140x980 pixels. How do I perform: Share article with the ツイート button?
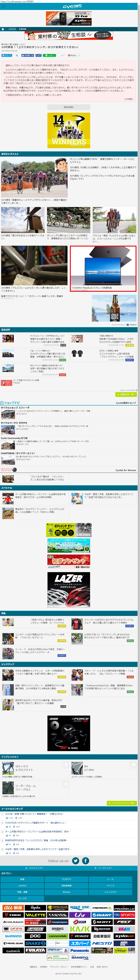tap(7, 56)
